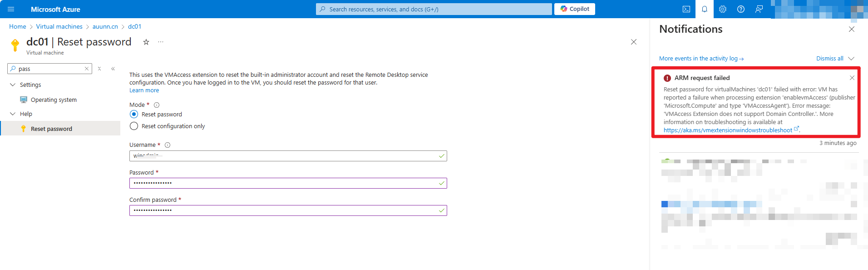The width and height of the screenshot is (868, 270).
Task: Open the Cloud Shell icon
Action: (686, 9)
